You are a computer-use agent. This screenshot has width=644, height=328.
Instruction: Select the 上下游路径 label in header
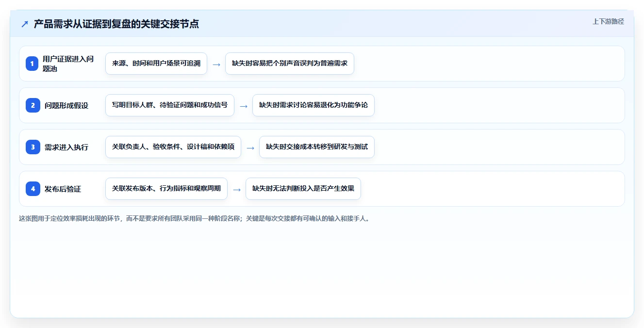[x=608, y=21]
